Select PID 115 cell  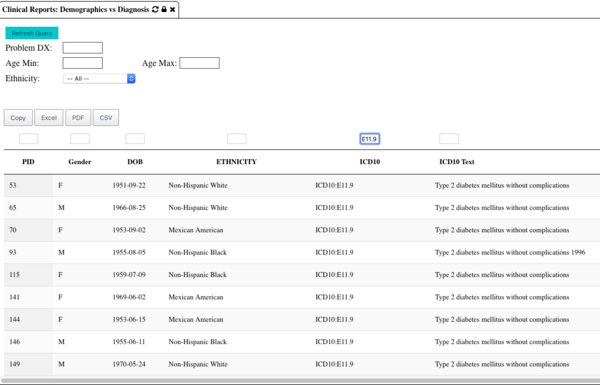point(28,275)
